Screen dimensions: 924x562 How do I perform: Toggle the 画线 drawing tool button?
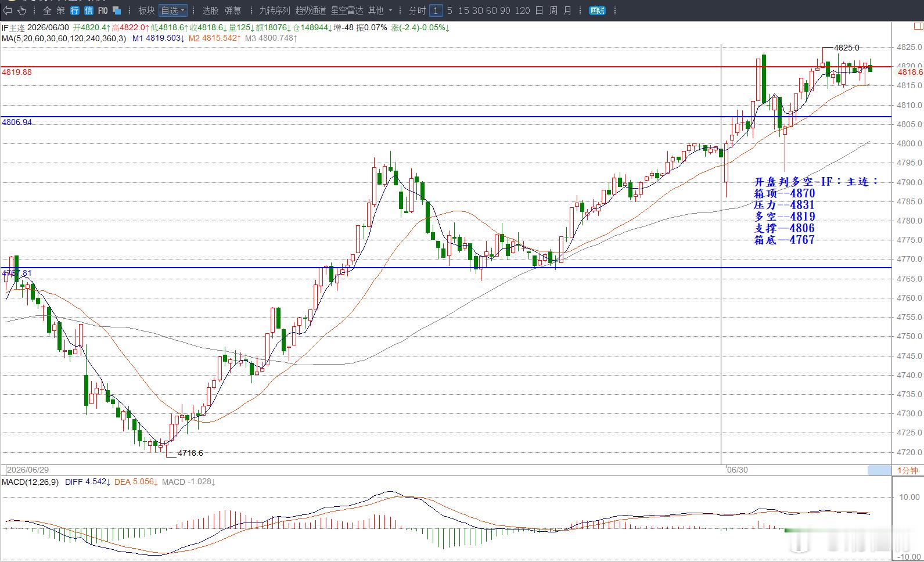[x=597, y=10]
